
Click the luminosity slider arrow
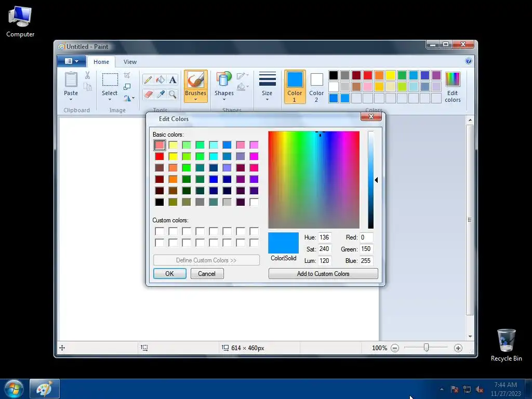[376, 180]
